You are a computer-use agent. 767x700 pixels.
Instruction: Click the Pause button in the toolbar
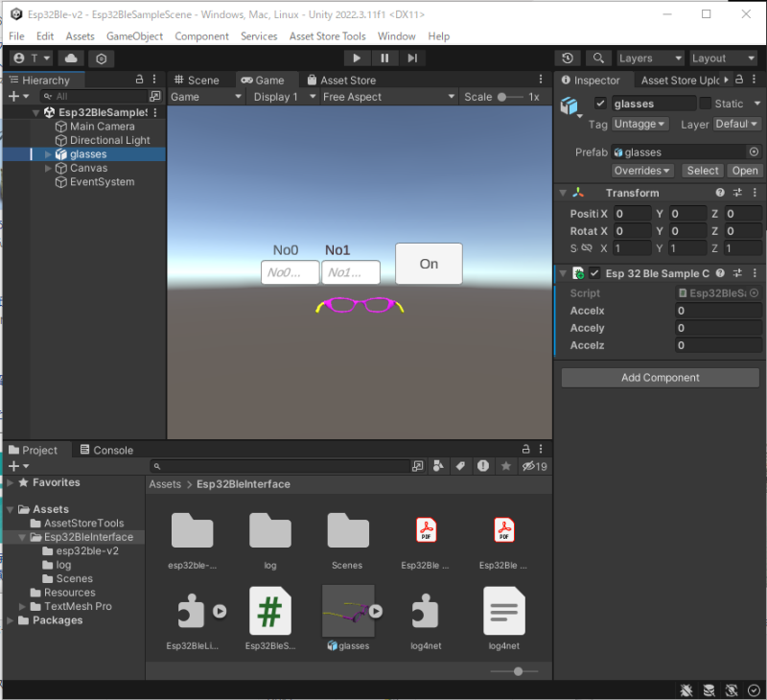click(x=384, y=58)
